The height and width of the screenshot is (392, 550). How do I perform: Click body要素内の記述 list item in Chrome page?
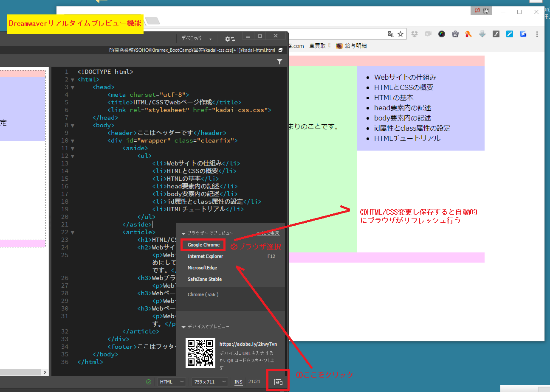(403, 118)
